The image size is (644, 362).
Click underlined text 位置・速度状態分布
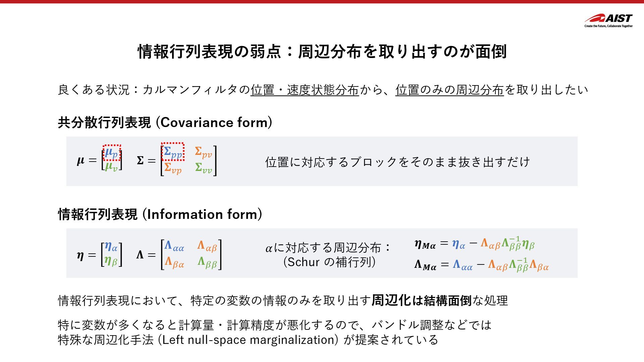pos(305,90)
